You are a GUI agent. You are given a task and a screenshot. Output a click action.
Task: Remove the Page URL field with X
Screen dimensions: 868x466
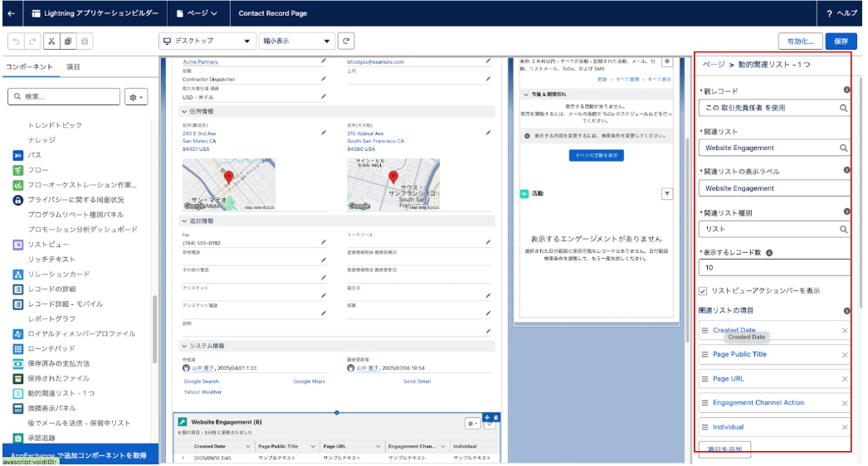(845, 379)
